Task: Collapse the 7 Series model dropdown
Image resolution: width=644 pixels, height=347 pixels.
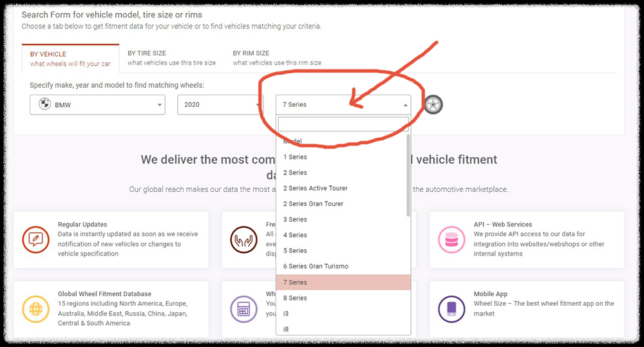Action: (x=343, y=105)
